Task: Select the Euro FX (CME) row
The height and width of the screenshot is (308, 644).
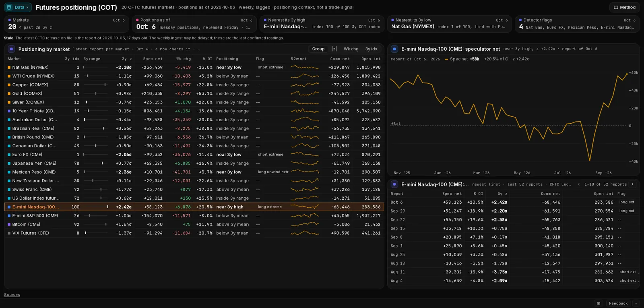Action: pos(194,155)
